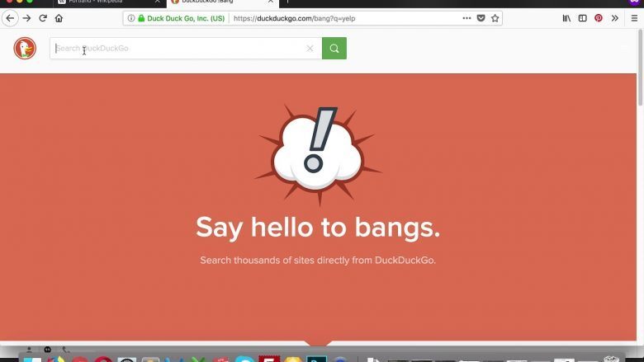
Task: Open the Library bookmarks icon
Action: click(x=566, y=18)
